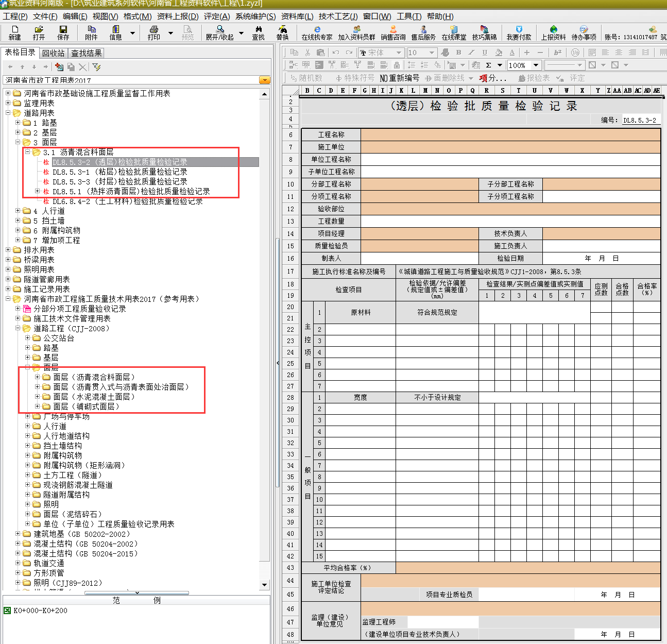Click the 施工单位 input cell
This screenshot has height=644, width=667.
[x=510, y=147]
